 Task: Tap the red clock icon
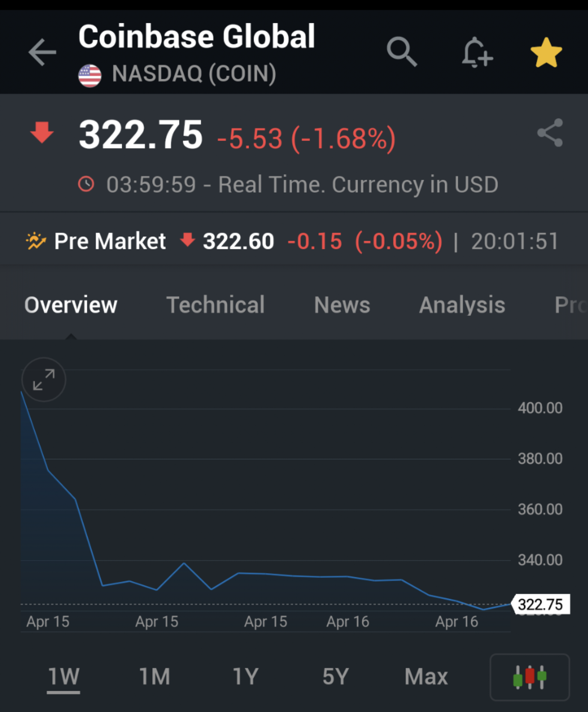(x=86, y=184)
